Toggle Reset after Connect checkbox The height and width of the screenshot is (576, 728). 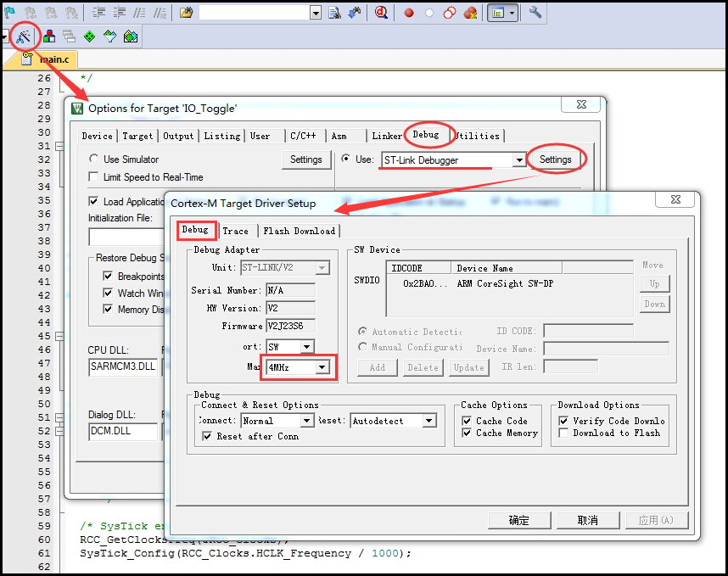207,436
